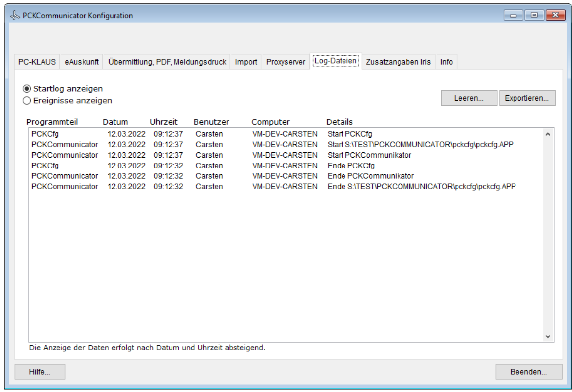Click the PCKCommunicator app icon in title bar
This screenshot has width=572, height=392.
pyautogui.click(x=15, y=15)
